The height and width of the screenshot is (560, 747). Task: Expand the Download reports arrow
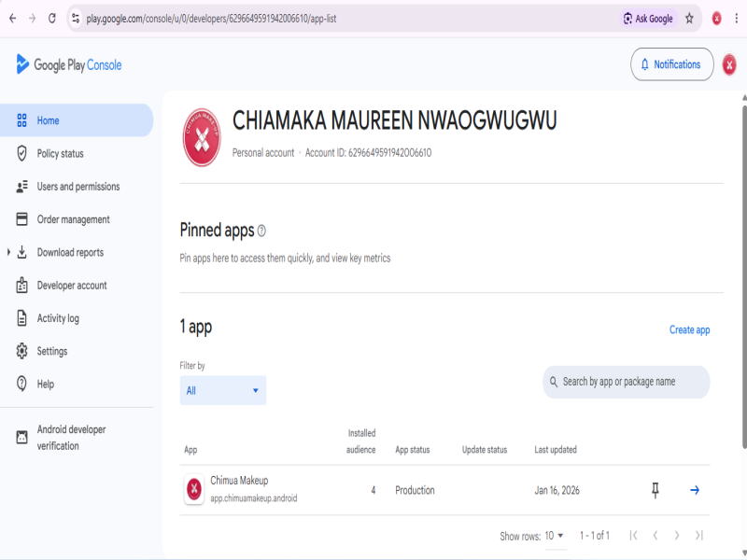click(8, 252)
